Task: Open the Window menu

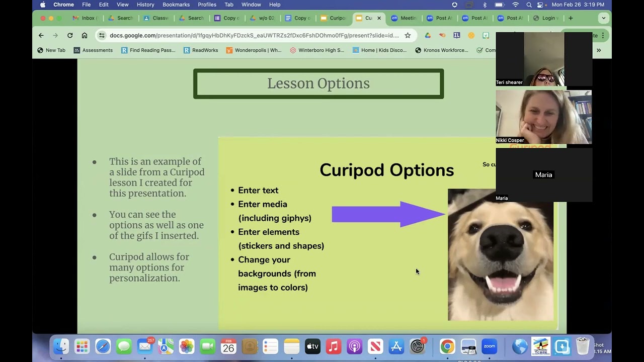Action: (251, 5)
